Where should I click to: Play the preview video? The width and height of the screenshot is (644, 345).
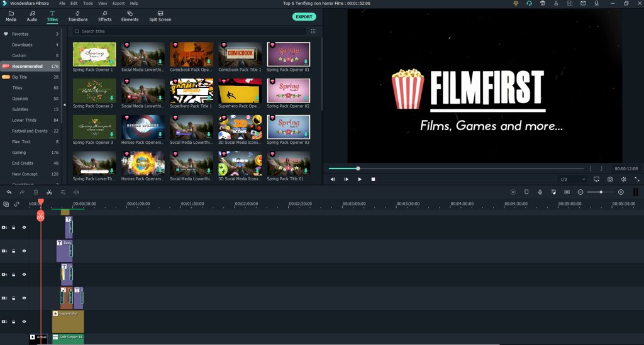360,179
